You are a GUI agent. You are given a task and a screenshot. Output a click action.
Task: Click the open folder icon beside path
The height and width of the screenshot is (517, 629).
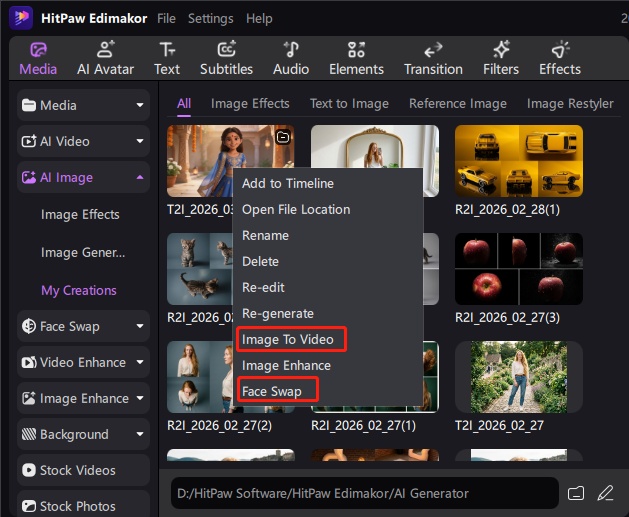[576, 493]
